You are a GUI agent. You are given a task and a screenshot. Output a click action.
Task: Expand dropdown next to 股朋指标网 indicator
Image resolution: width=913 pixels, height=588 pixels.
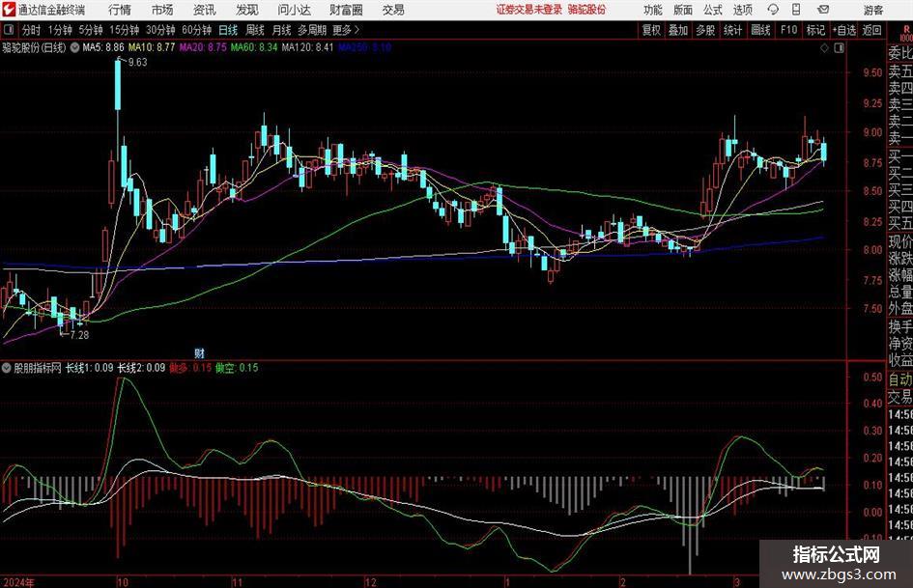(x=7, y=368)
